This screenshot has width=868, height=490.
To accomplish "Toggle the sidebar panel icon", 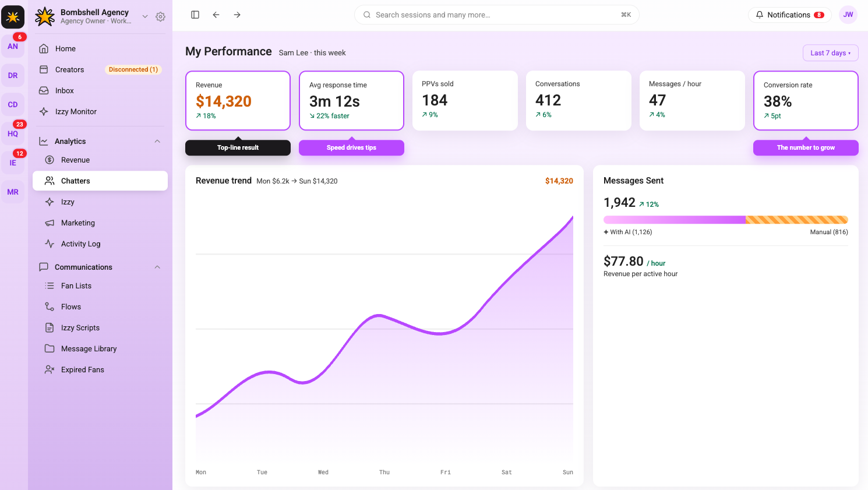I will click(195, 15).
